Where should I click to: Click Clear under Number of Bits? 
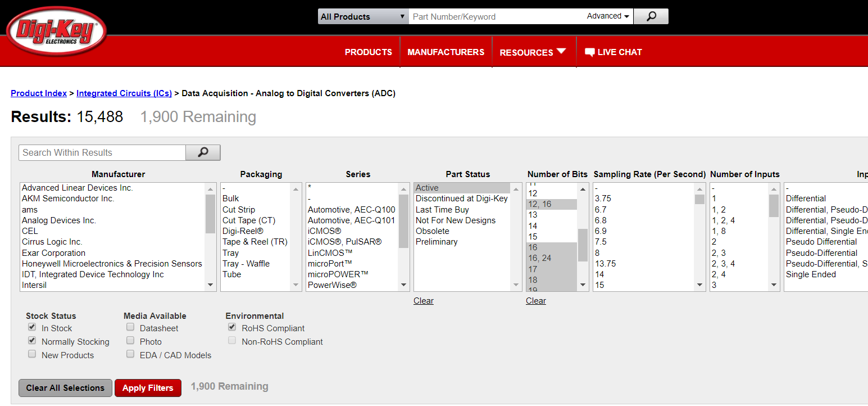click(536, 301)
